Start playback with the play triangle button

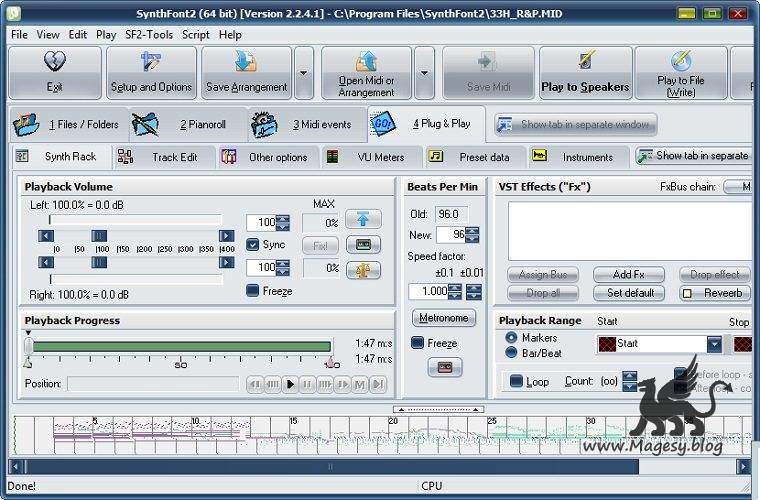click(x=290, y=384)
